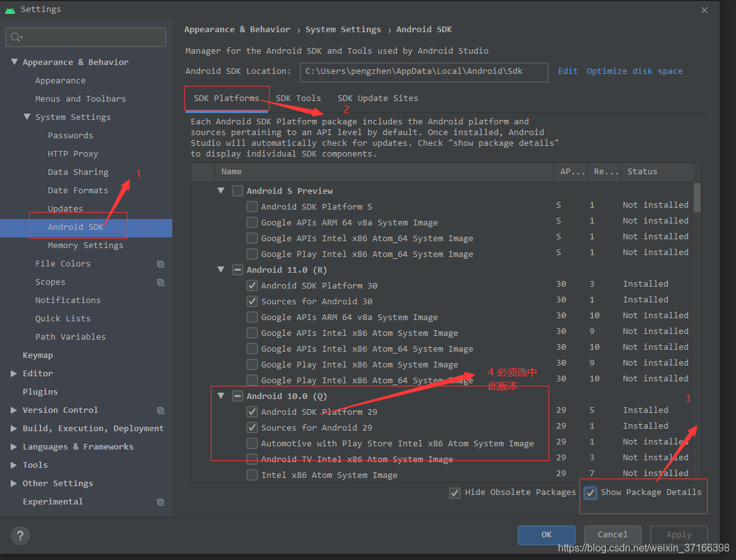Open the Quick Lists settings page
Viewport: 736px width, 560px height.
pyautogui.click(x=63, y=319)
